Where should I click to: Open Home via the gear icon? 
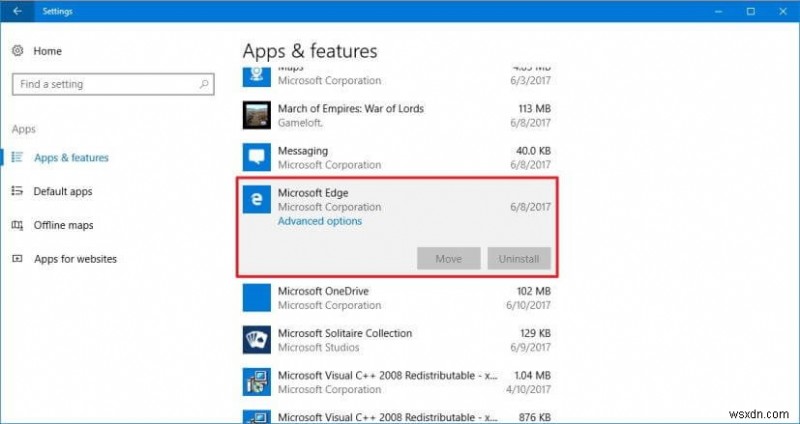18,51
